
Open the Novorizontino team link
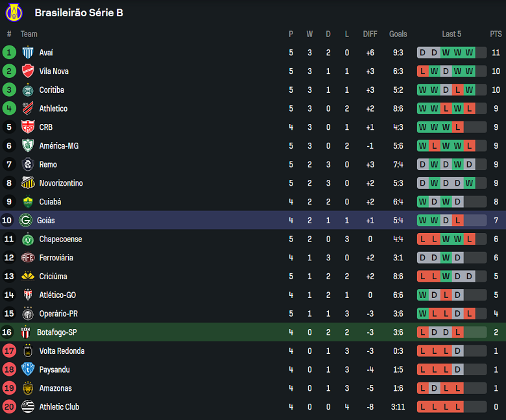tap(61, 183)
